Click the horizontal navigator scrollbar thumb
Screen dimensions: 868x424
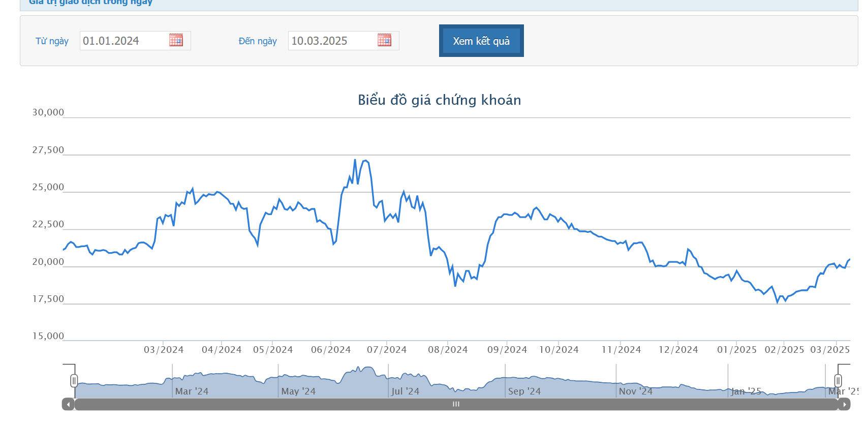click(x=456, y=404)
